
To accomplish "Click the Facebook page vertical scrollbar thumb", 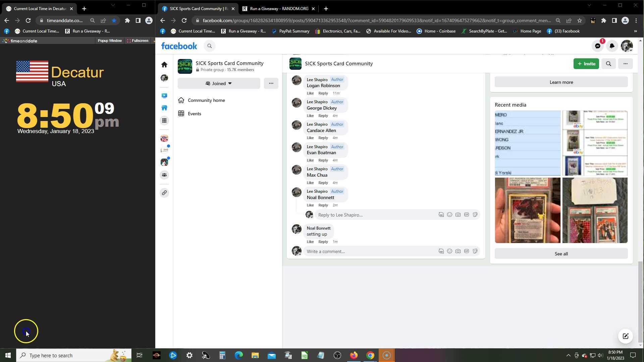I will coord(640,302).
